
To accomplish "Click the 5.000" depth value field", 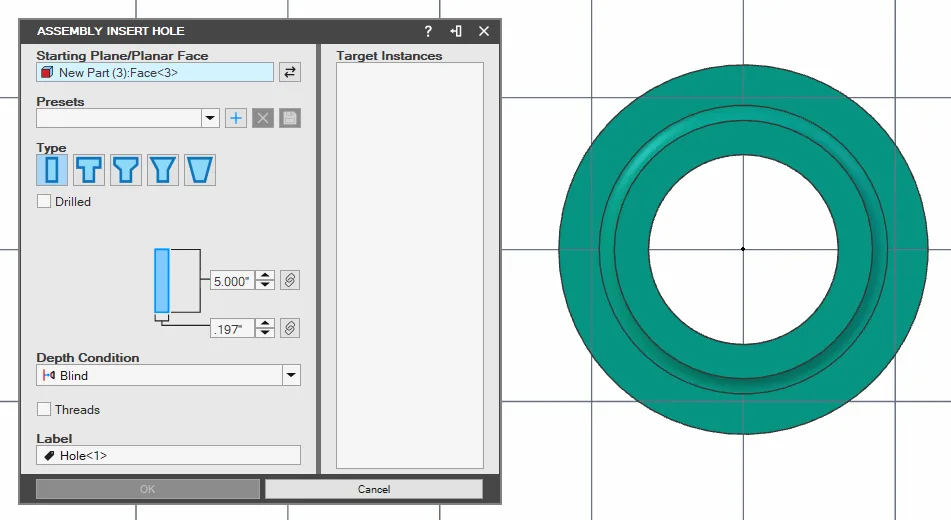I will 232,281.
